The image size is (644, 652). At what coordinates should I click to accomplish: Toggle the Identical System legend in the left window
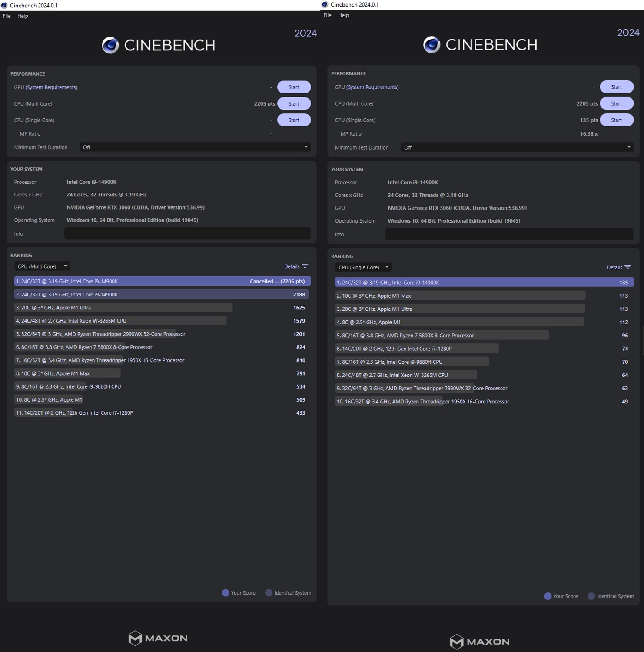[x=288, y=592]
